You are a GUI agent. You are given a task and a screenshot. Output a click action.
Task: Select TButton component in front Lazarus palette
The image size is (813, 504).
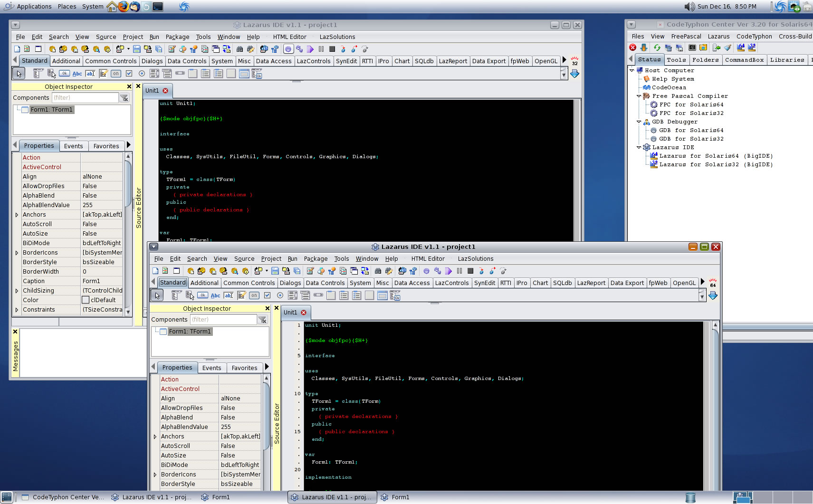(202, 295)
